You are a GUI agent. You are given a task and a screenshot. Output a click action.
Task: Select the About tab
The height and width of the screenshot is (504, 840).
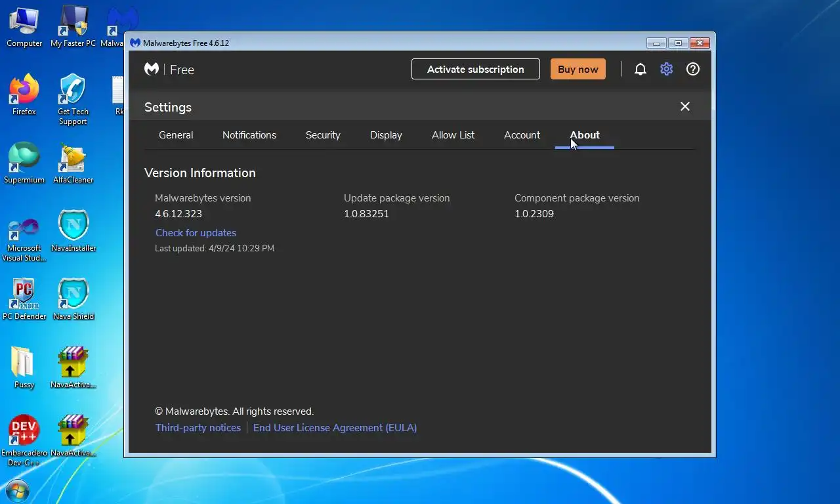tap(585, 135)
